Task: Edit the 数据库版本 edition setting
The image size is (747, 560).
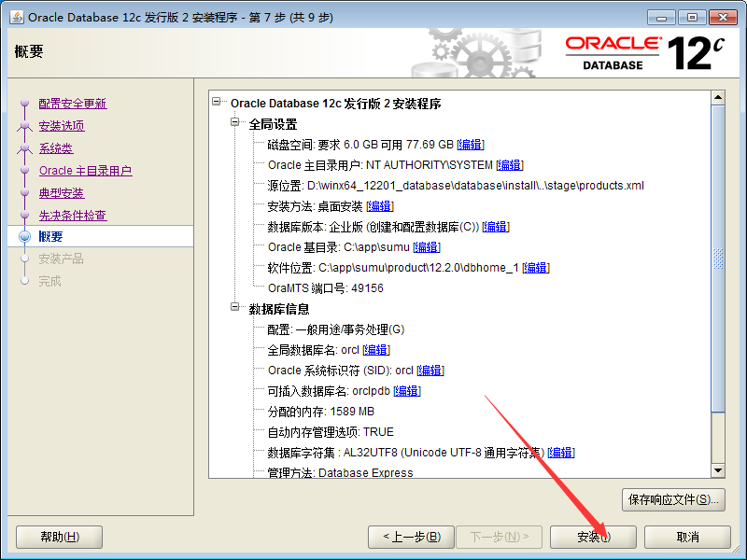Action: (x=496, y=227)
